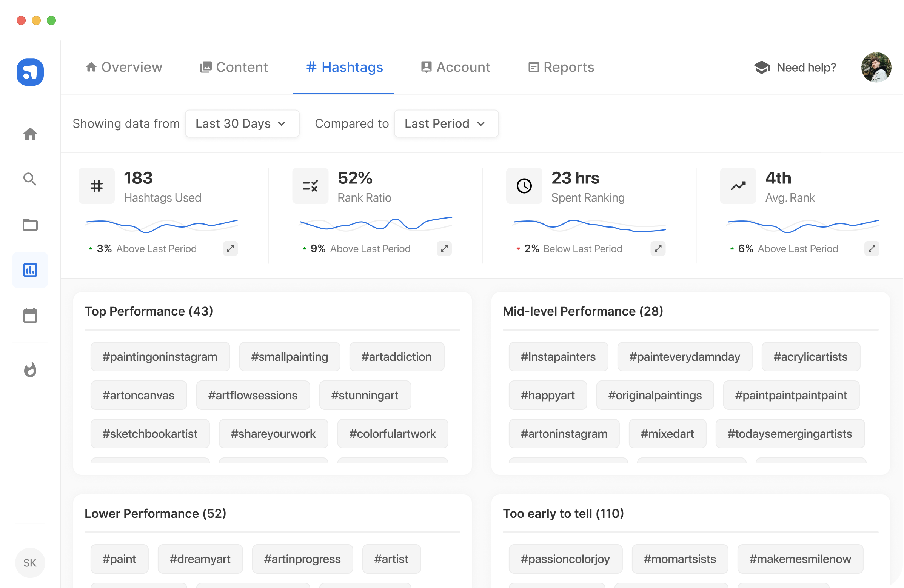Open the folder icon in the sidebar
Viewport: 904px width, 588px height.
pos(30,225)
